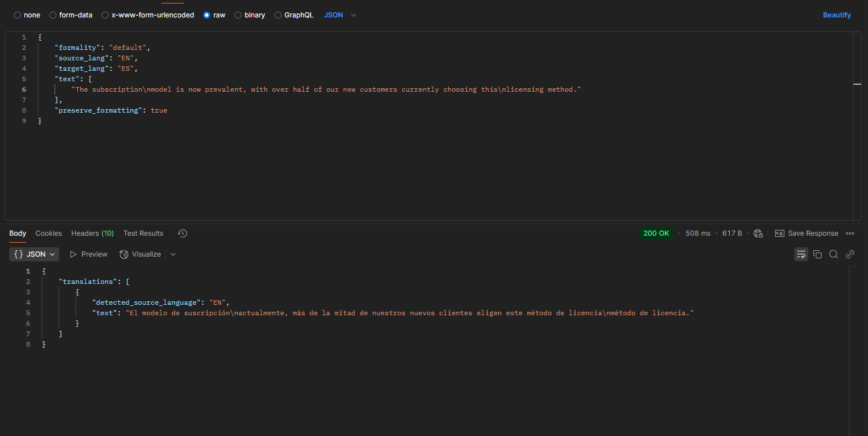Image resolution: width=868 pixels, height=436 pixels.
Task: Click the Visualize button
Action: tap(140, 254)
